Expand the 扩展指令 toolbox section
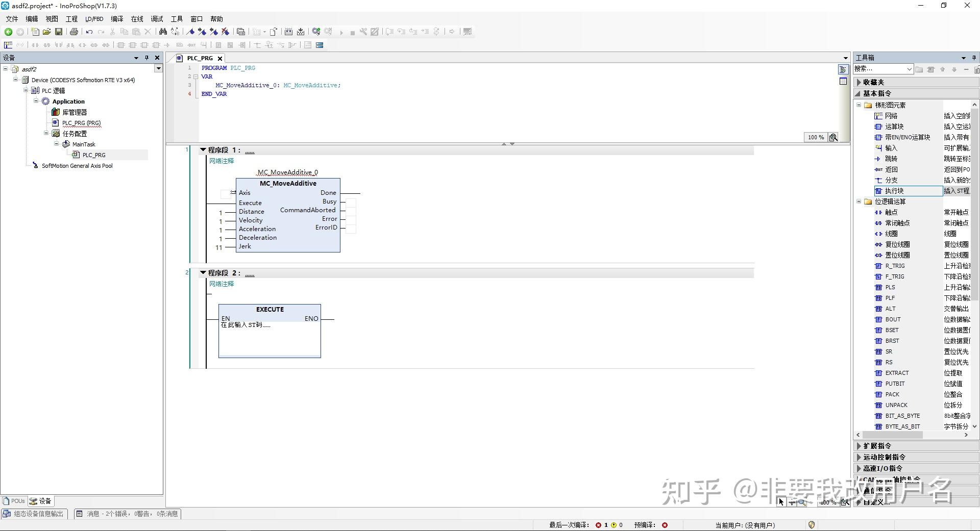The height and width of the screenshot is (531, 980). (x=916, y=446)
